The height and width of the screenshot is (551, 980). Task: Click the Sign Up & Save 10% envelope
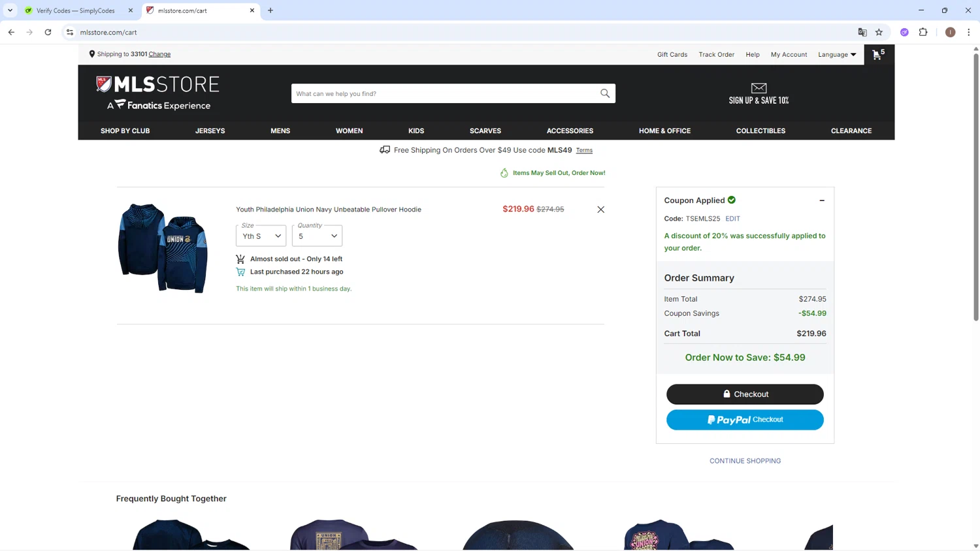(x=759, y=93)
